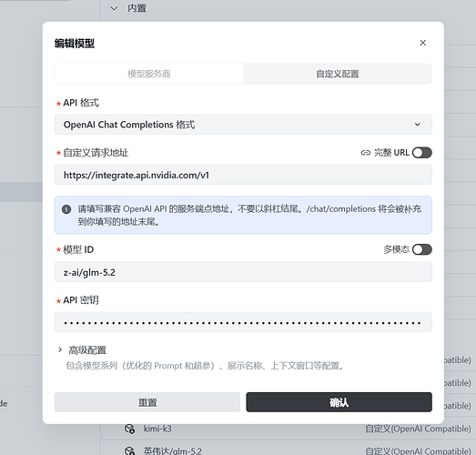This screenshot has width=476, height=455.
Task: Click the 包含模型系列 description under 高级配置
Action: click(205, 366)
